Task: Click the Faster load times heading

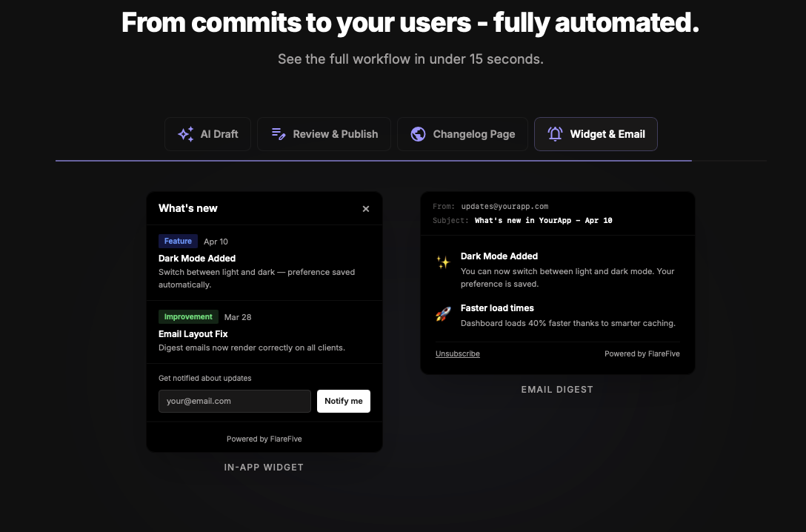Action: click(x=497, y=308)
